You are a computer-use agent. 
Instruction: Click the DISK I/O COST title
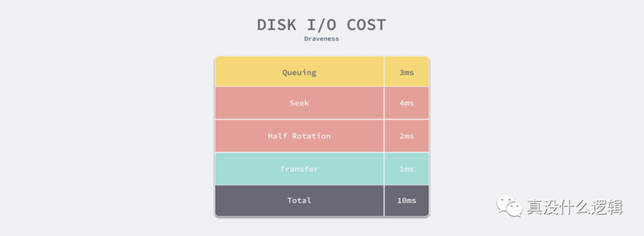click(x=321, y=24)
